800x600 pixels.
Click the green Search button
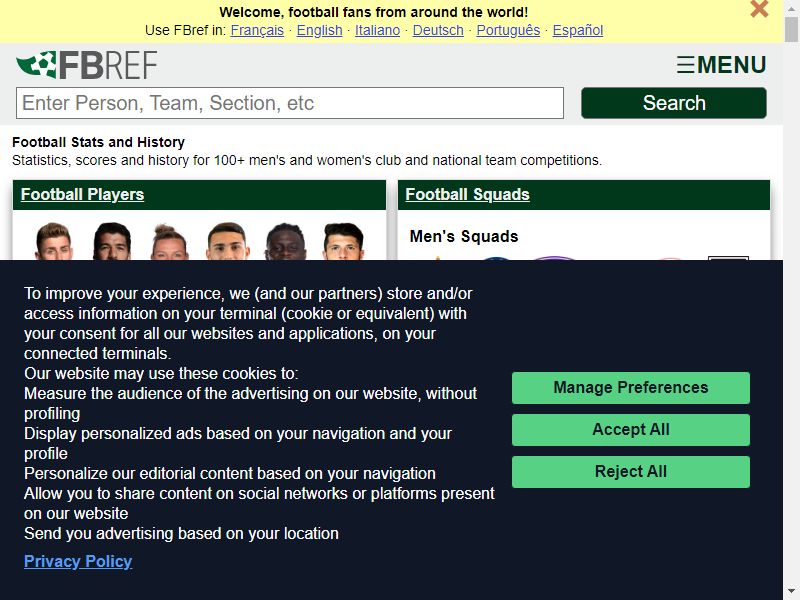tap(674, 103)
